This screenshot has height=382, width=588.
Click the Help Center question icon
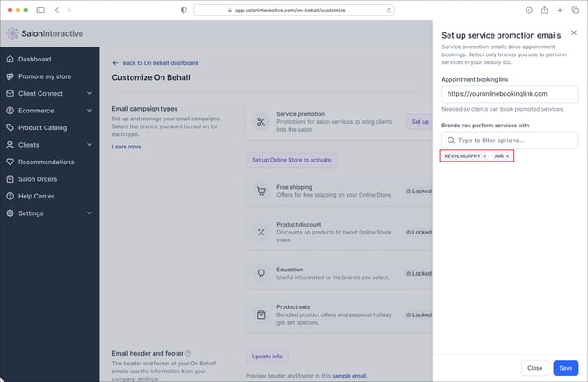tap(11, 196)
